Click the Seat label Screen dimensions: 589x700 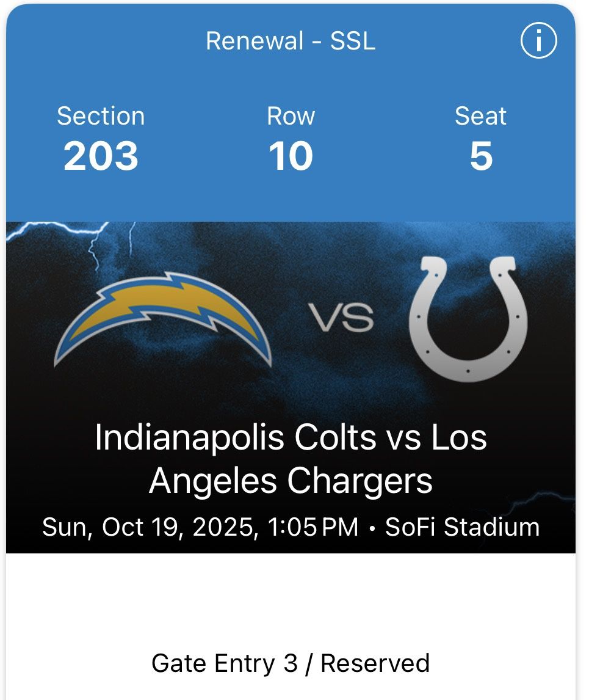[x=480, y=116]
